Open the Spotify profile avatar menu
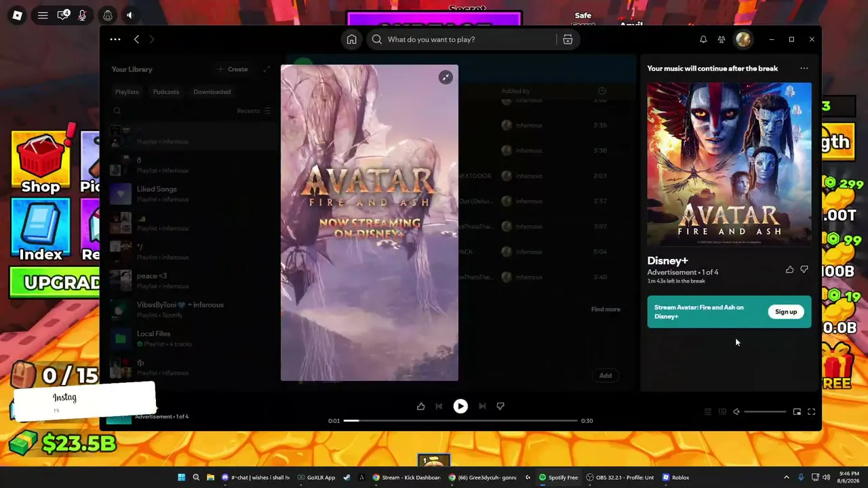Viewport: 868px width, 488px height. click(x=743, y=39)
